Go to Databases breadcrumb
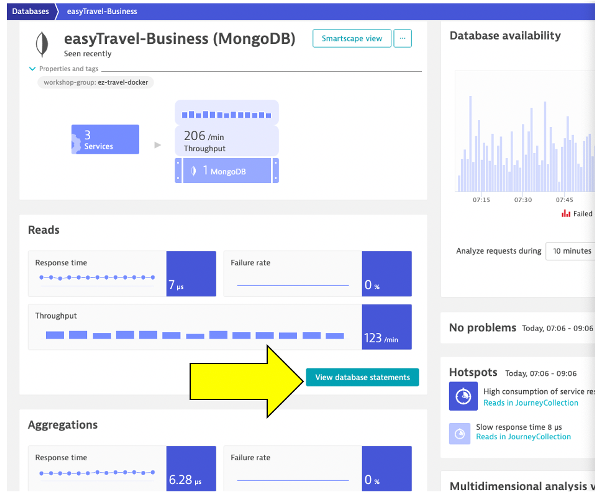 (x=30, y=11)
